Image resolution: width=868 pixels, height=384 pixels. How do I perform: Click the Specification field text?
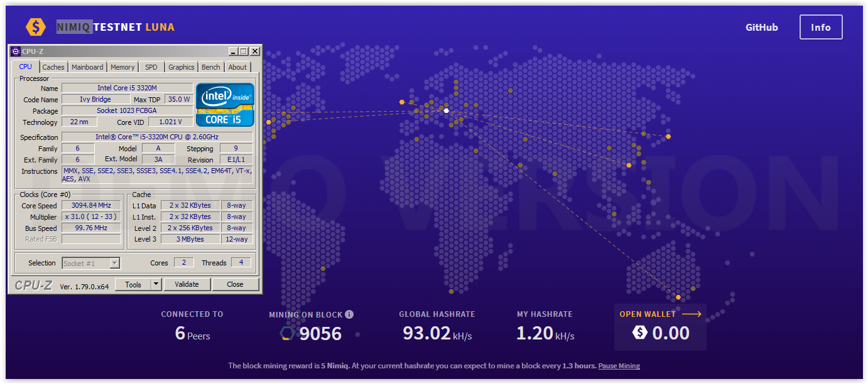coord(157,137)
